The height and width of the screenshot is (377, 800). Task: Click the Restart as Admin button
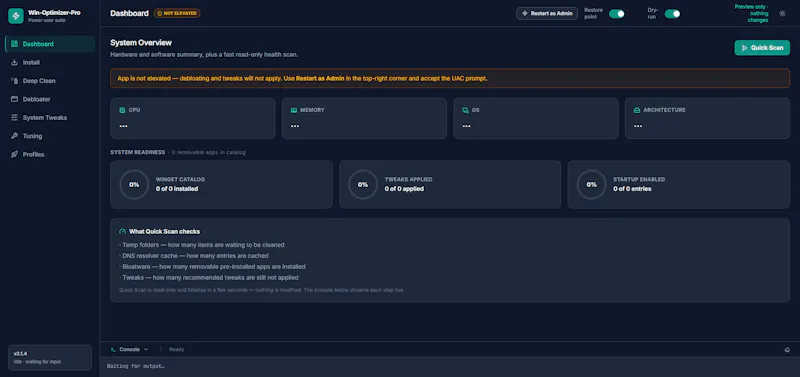(547, 14)
